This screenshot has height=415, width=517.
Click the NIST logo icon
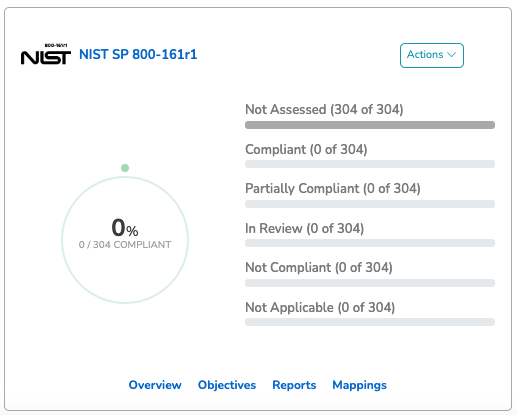[46, 54]
